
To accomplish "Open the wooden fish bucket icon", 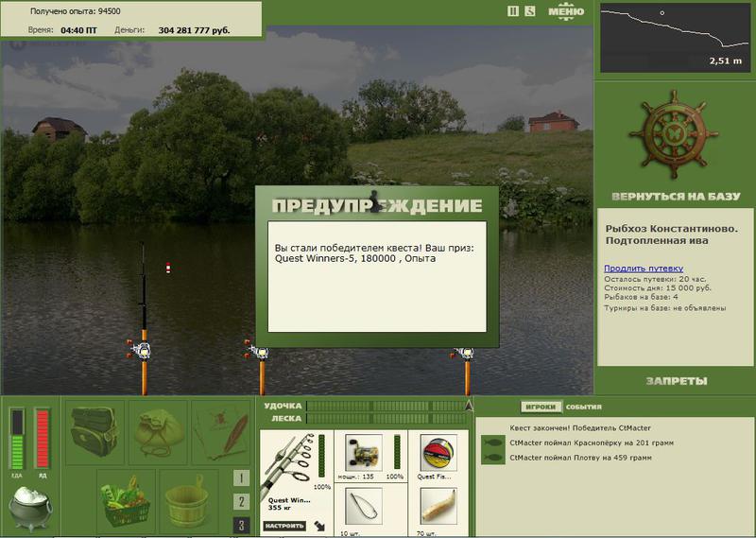I will pyautogui.click(x=188, y=502).
